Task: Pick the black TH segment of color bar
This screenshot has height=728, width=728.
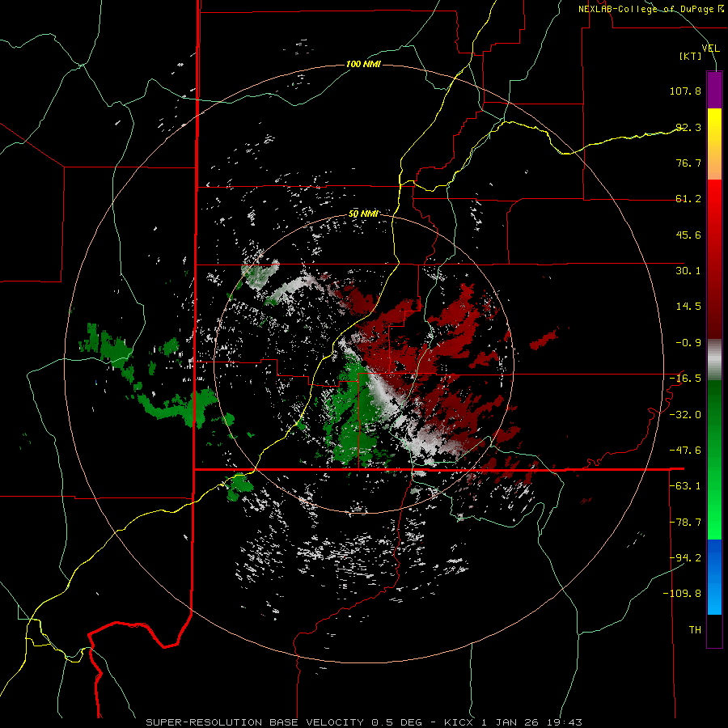Action: (714, 630)
